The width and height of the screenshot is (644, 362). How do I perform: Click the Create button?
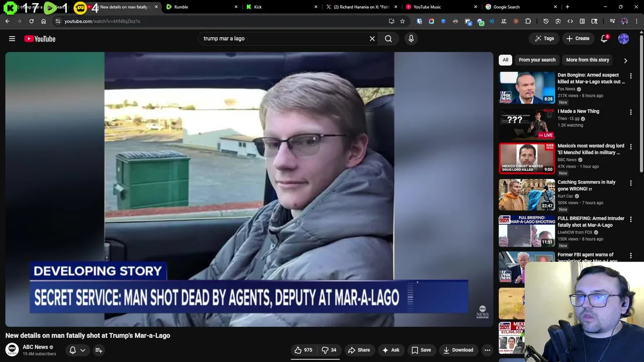coord(578,39)
